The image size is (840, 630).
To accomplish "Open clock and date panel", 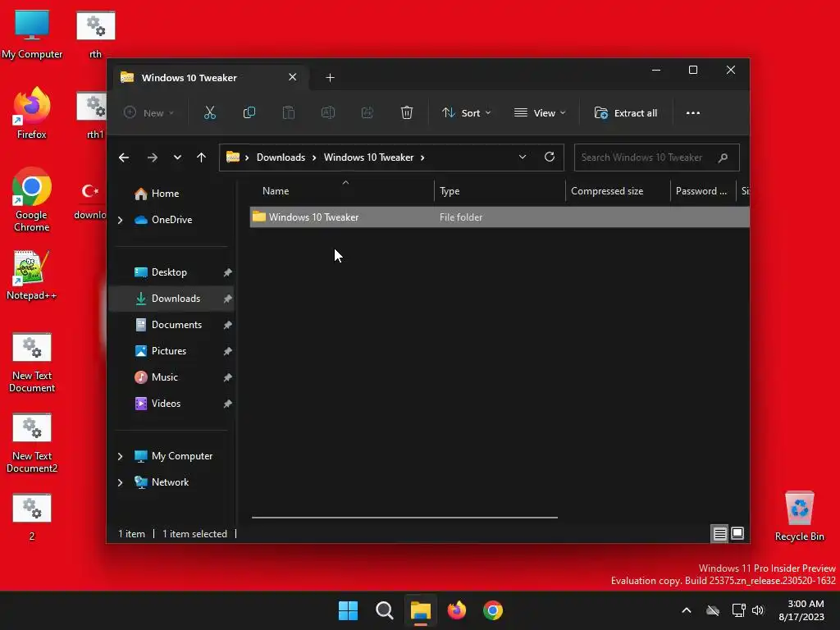I will (x=801, y=610).
